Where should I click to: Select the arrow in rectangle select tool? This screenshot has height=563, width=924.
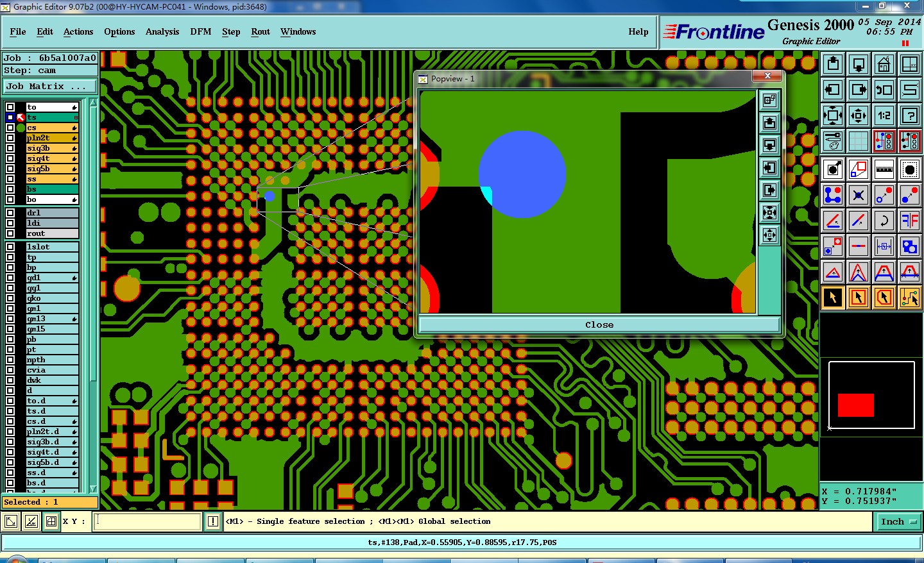tap(859, 298)
